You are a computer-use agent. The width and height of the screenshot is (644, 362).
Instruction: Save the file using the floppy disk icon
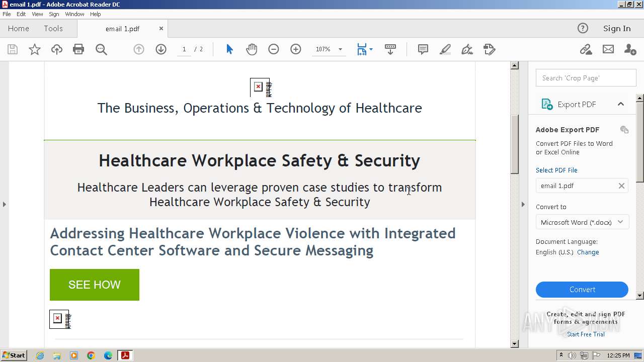[x=13, y=49]
